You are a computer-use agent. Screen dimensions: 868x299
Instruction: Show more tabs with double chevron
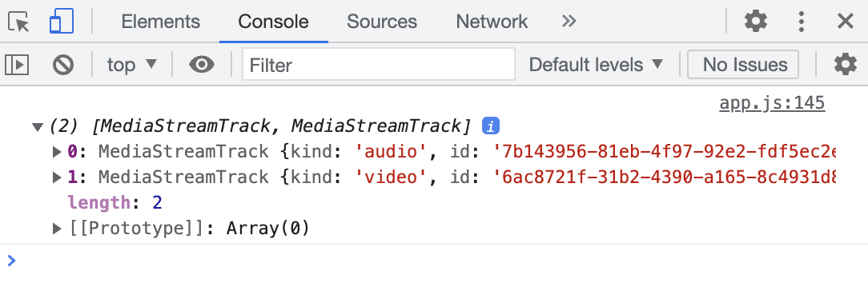(569, 22)
